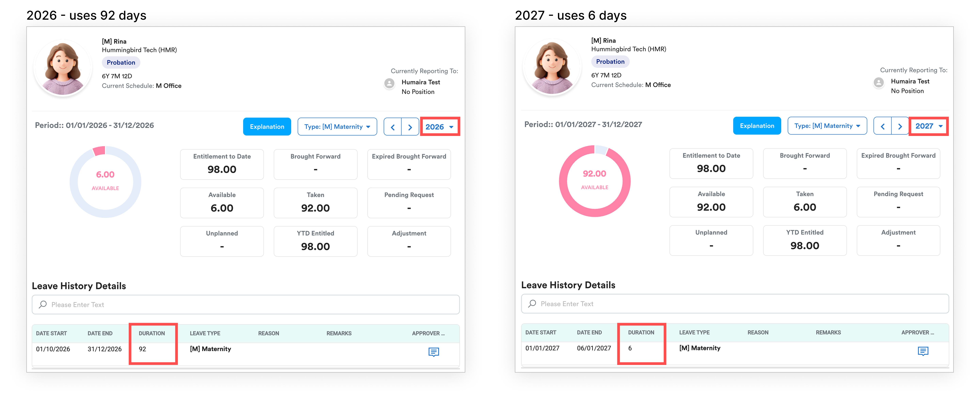Image resolution: width=980 pixels, height=399 pixels.
Task: Click Humaira Test manager icon in 2027 panel
Action: (878, 83)
